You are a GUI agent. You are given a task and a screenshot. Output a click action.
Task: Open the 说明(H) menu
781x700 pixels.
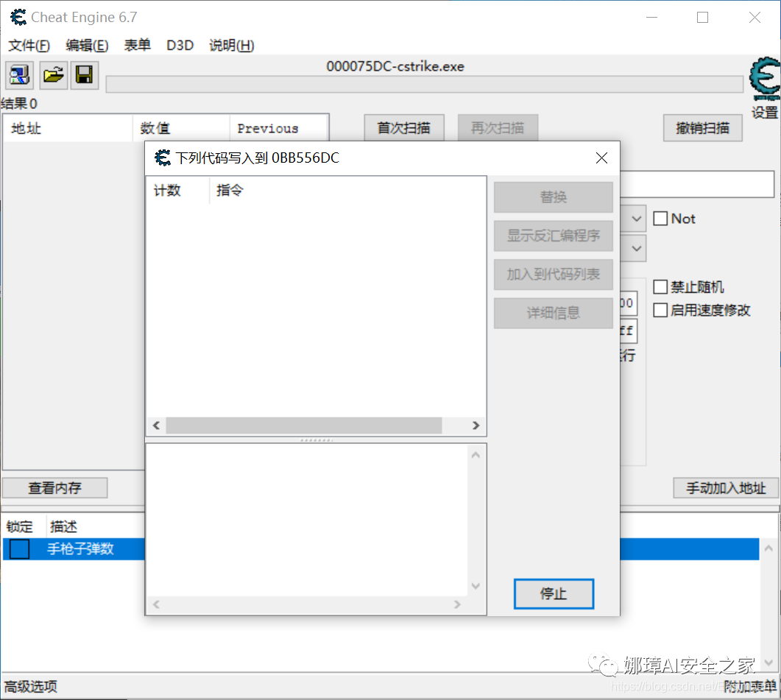pos(232,46)
